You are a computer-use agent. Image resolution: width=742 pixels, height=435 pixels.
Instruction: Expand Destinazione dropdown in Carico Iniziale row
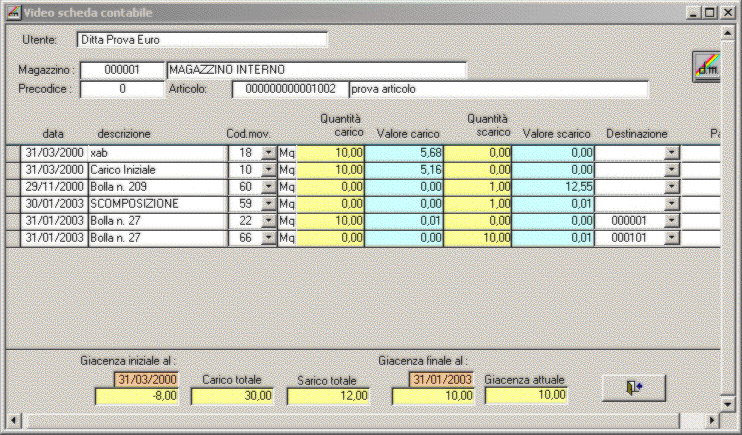point(671,170)
